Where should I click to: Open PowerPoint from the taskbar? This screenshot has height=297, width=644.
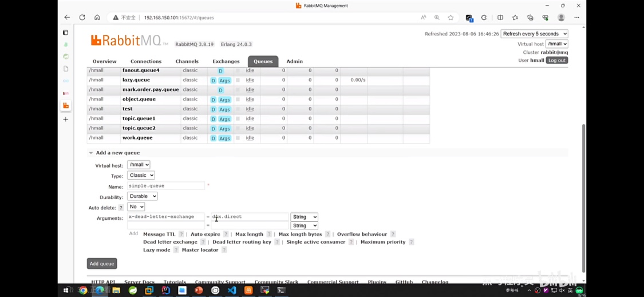[199, 291]
